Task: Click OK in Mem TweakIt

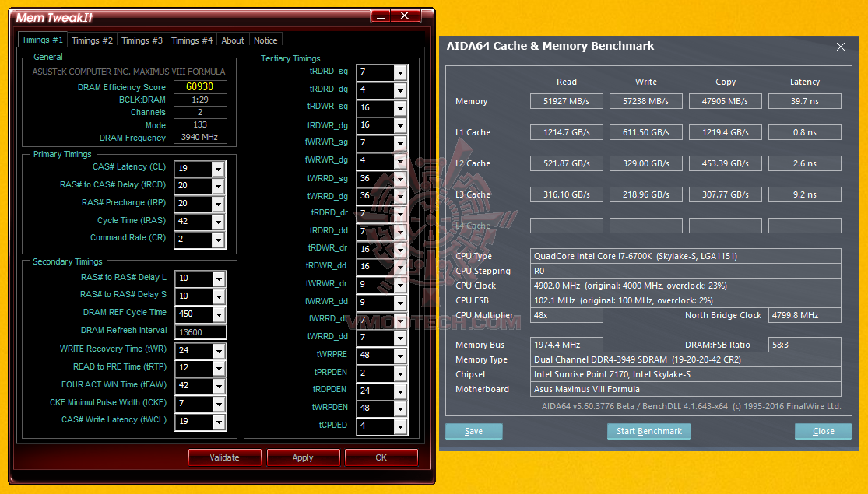Action: tap(381, 457)
